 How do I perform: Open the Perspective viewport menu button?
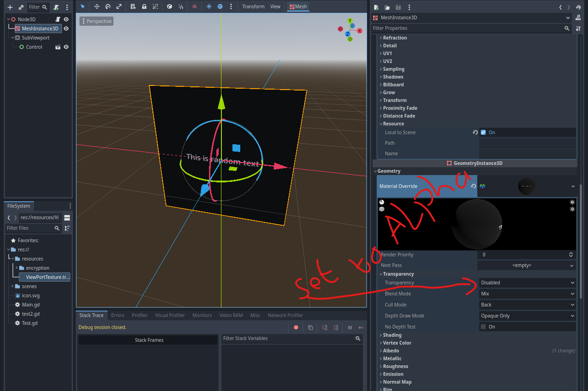96,21
